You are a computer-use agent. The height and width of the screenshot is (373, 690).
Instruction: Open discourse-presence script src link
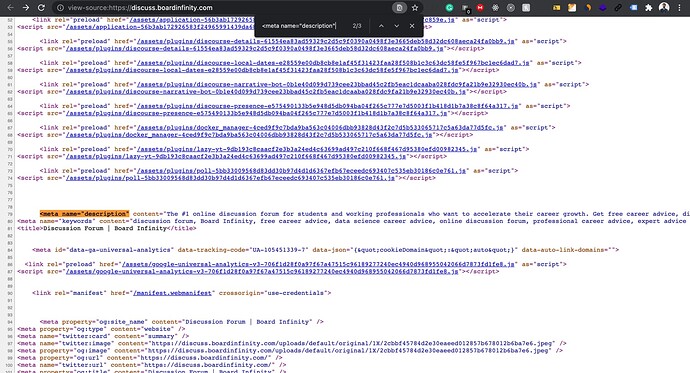point(257,113)
